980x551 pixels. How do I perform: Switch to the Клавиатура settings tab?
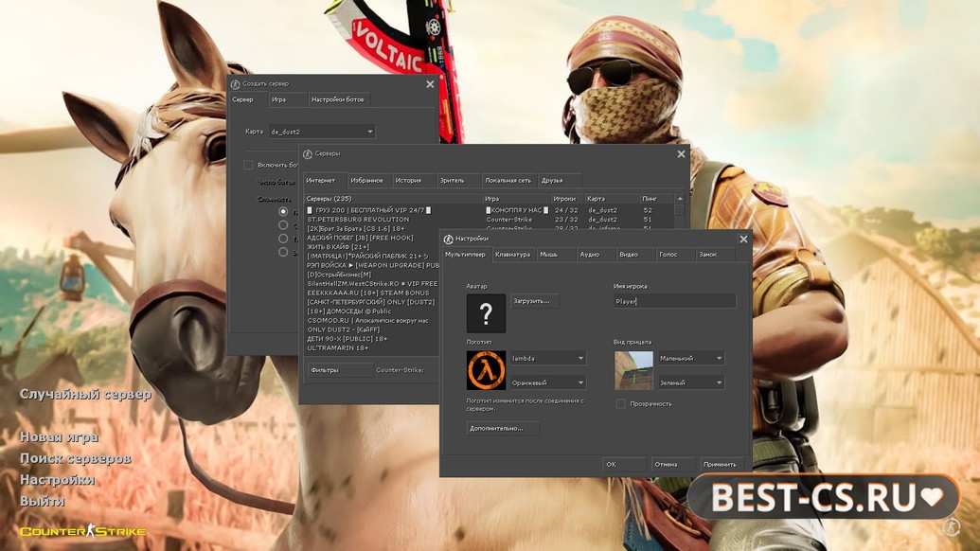pos(512,255)
